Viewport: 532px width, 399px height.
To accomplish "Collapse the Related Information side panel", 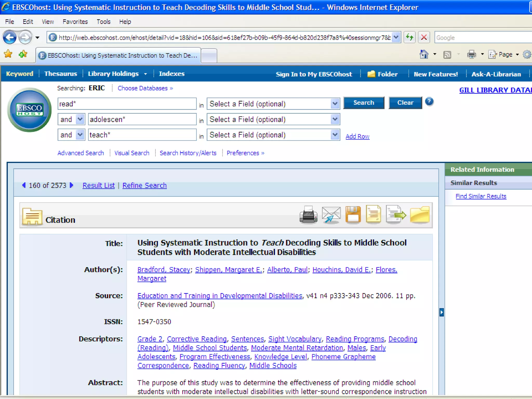I will click(x=441, y=312).
